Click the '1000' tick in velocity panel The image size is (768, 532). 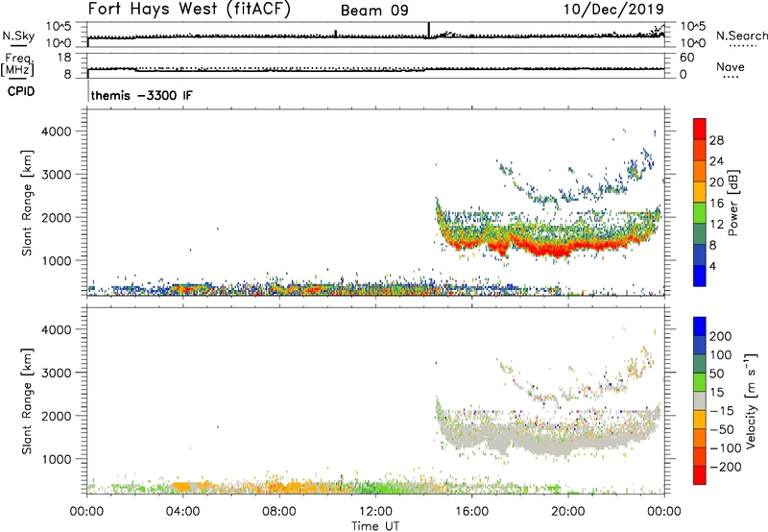57,459
